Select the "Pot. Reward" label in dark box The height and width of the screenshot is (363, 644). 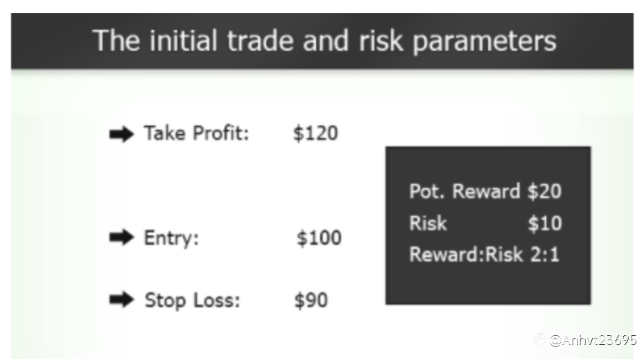[x=464, y=192]
